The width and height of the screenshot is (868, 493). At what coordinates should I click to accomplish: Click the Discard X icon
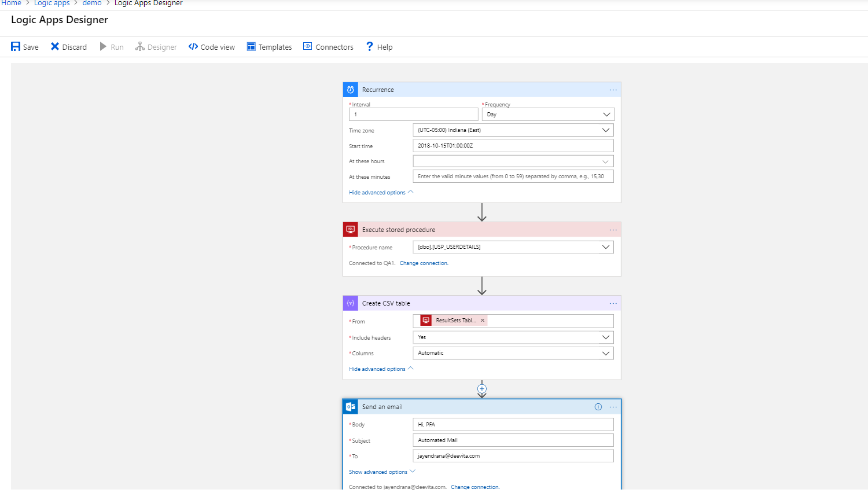click(55, 46)
